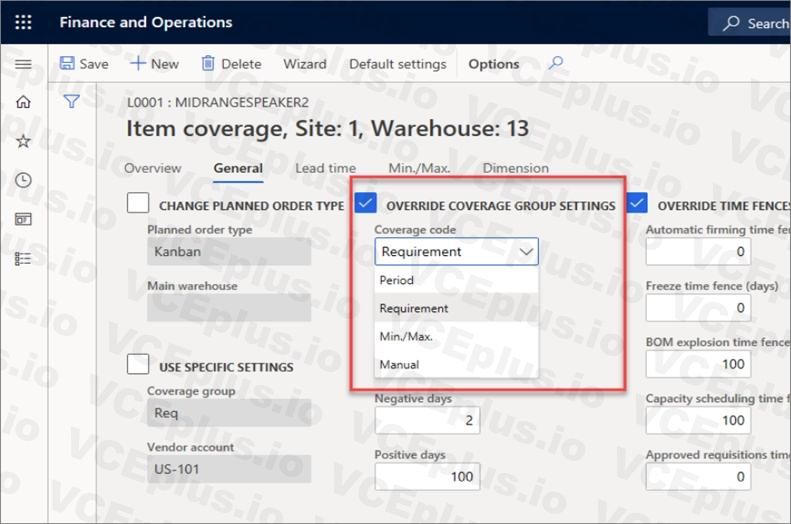
Task: Collapse the Coverage code dropdown
Action: [526, 251]
